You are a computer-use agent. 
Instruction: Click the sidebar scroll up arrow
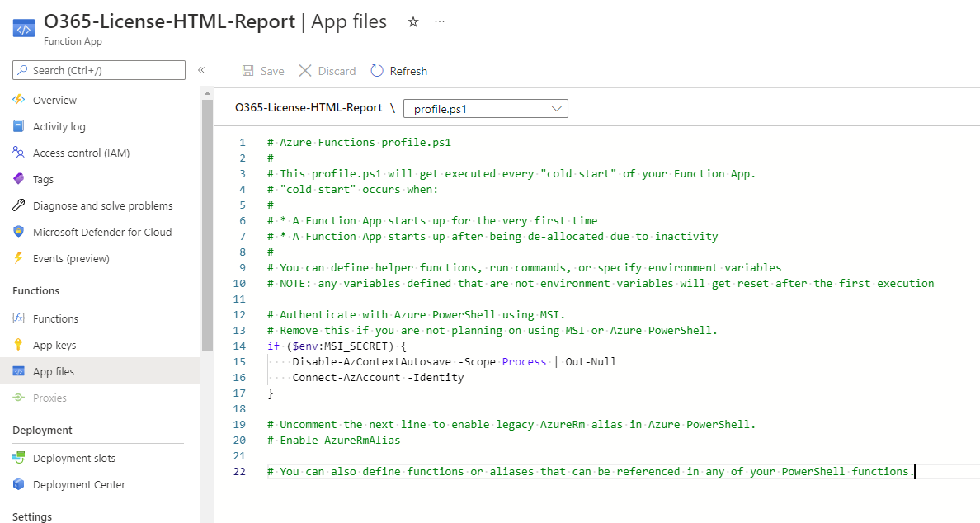(x=207, y=93)
